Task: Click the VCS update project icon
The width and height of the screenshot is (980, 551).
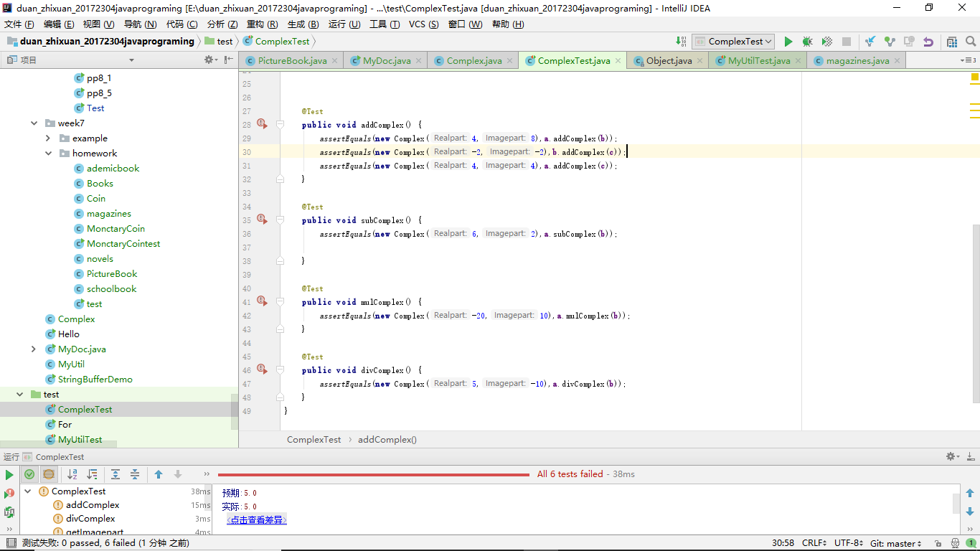Action: [870, 42]
